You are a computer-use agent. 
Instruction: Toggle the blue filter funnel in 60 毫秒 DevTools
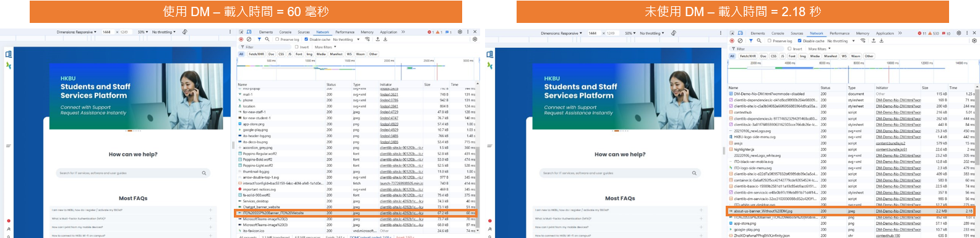tap(259, 39)
